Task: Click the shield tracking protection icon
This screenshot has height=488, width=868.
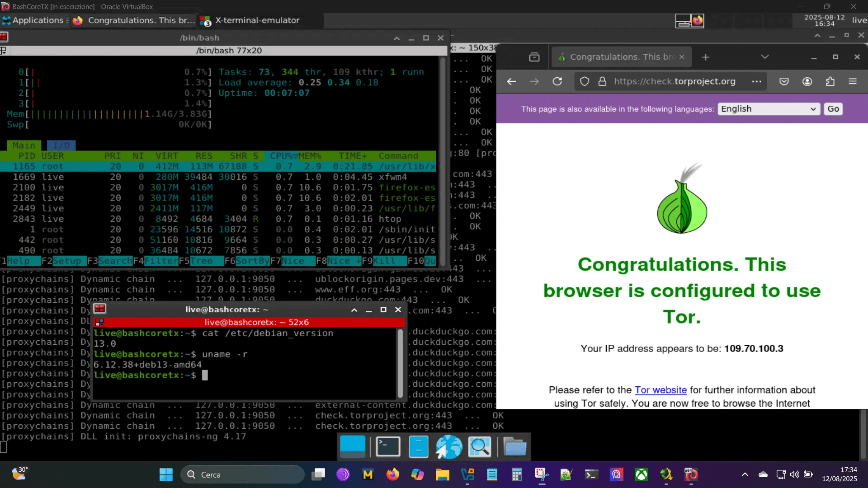Action: coord(585,81)
